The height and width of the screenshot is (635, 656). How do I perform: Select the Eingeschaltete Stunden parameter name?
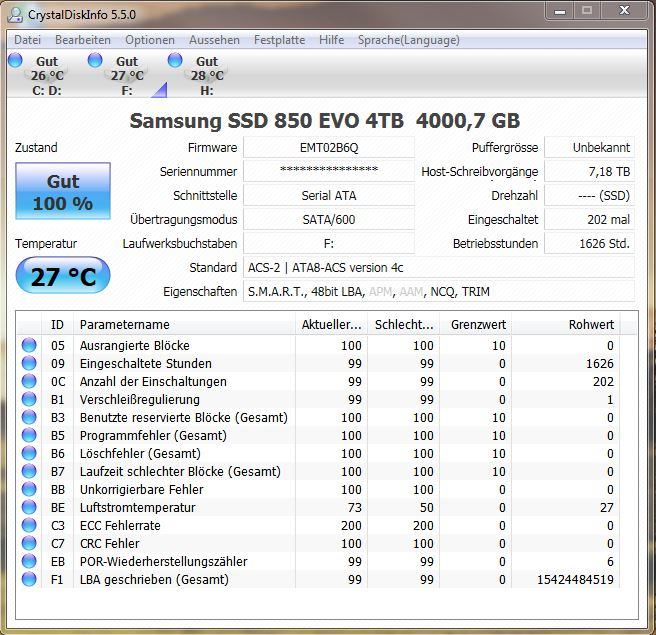coord(146,364)
